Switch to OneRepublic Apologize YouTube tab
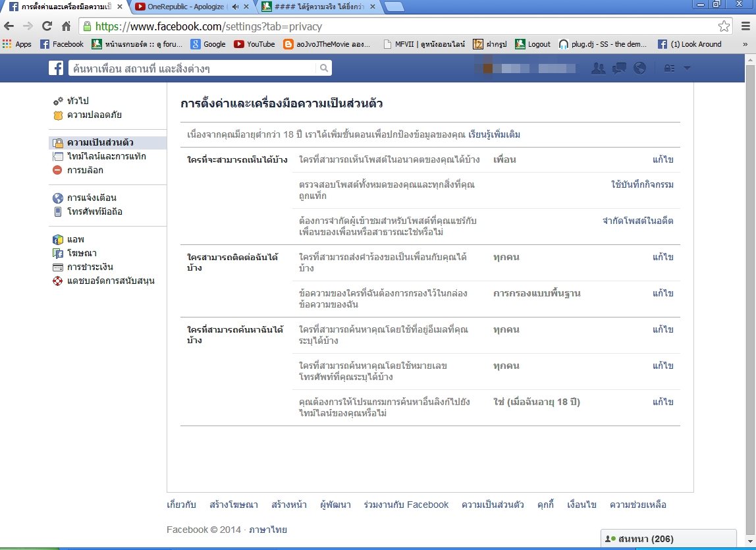Viewport: 756px width, 550px height. point(186,7)
